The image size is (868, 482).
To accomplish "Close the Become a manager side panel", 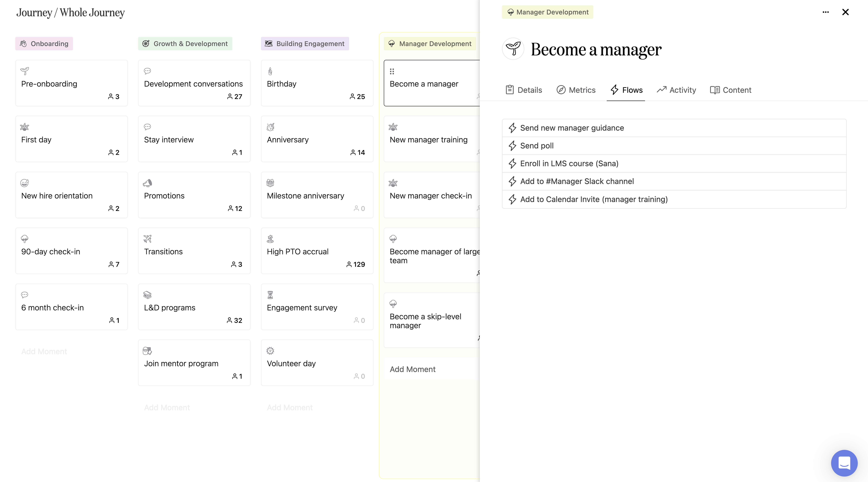I will [x=845, y=12].
